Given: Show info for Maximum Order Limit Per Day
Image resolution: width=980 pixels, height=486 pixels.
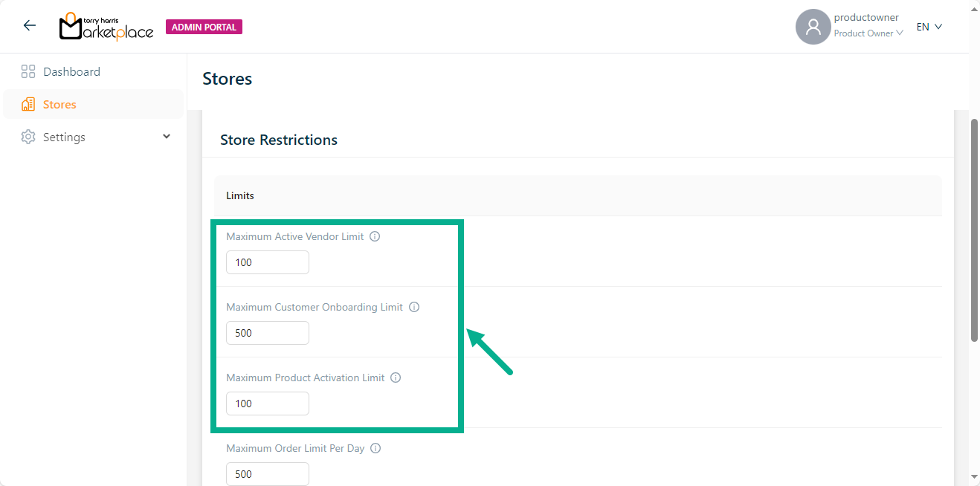Looking at the screenshot, I should (x=375, y=449).
